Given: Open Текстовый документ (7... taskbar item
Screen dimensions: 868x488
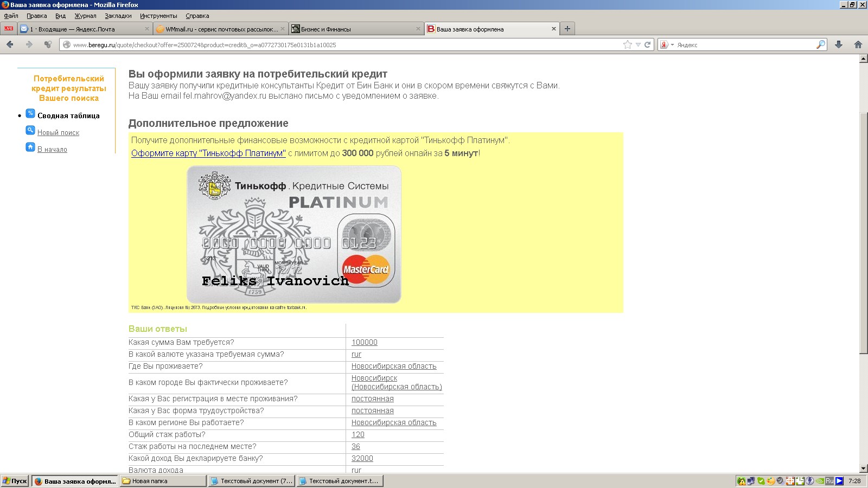Looking at the screenshot, I should [x=252, y=481].
